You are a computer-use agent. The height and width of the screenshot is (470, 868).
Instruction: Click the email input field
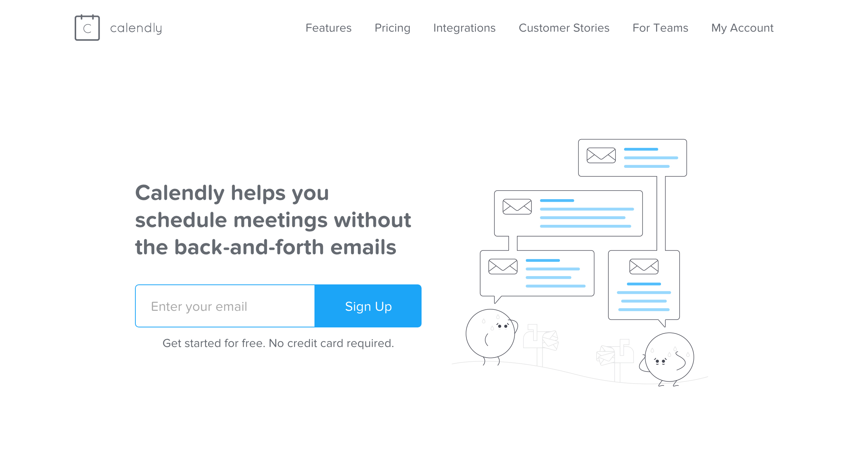225,306
